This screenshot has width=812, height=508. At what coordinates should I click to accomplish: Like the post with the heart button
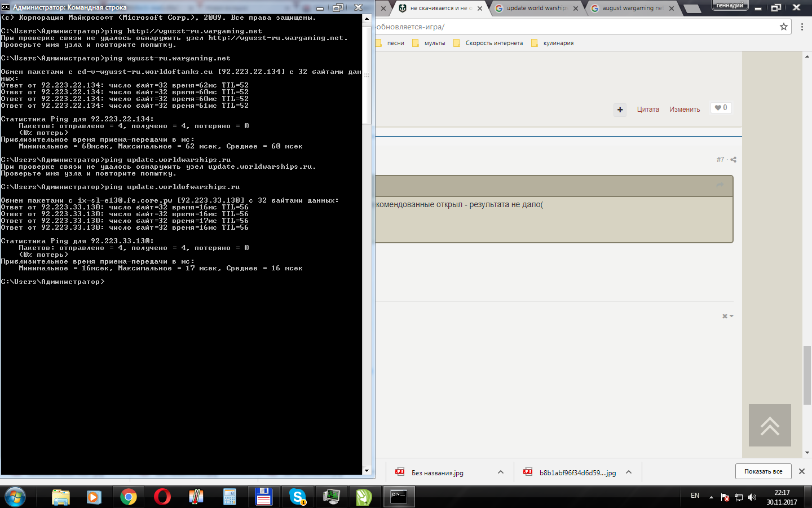point(721,108)
